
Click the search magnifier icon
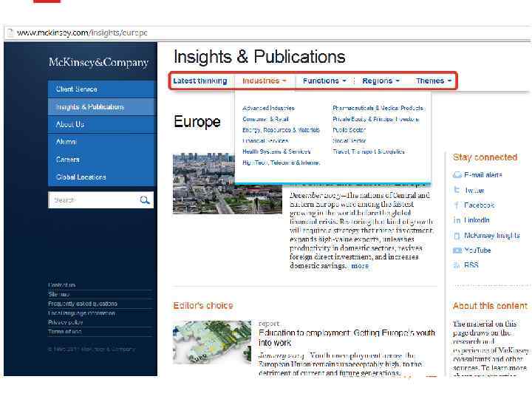tap(145, 200)
